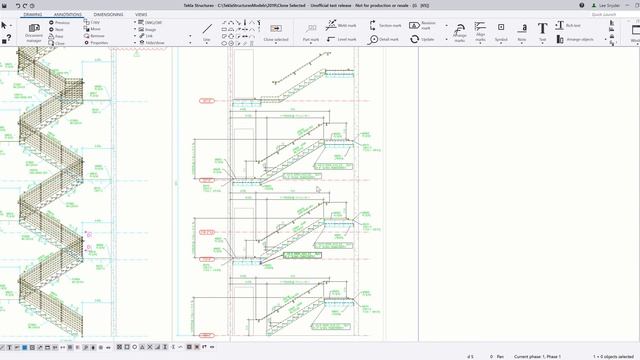Insert Rich text

568,25
